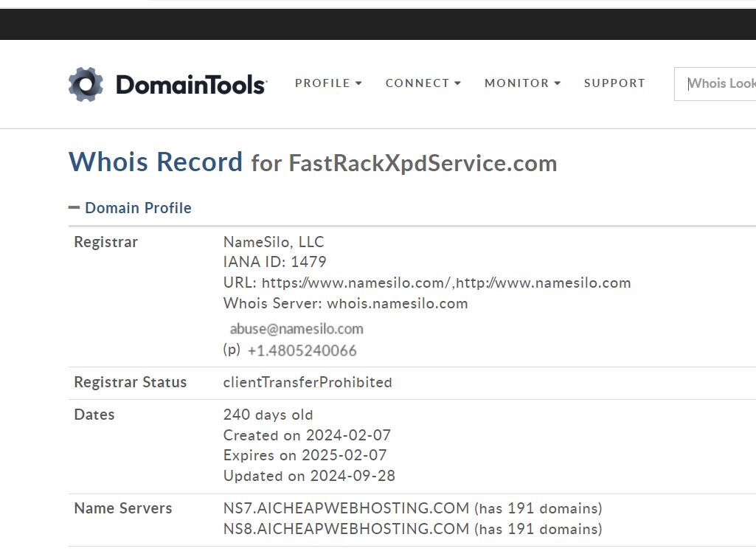This screenshot has height=554, width=756.
Task: Select the 240 days old text
Action: click(x=268, y=415)
